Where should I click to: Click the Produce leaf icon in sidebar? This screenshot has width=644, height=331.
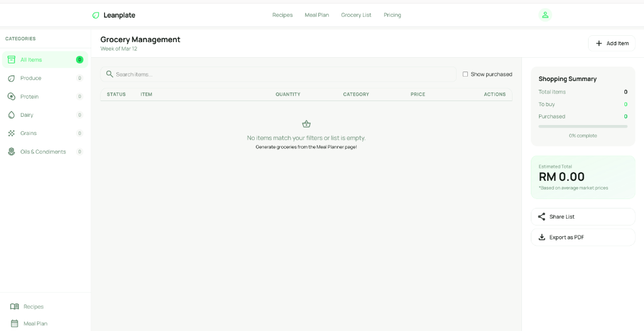tap(11, 79)
